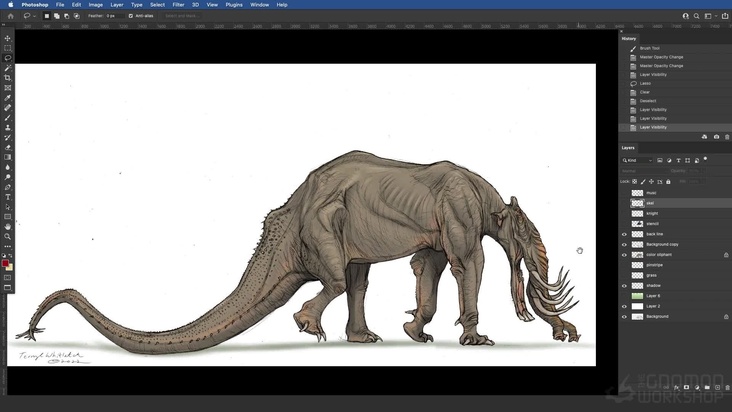Create new document from current state
The width and height of the screenshot is (732, 412).
coord(704,137)
